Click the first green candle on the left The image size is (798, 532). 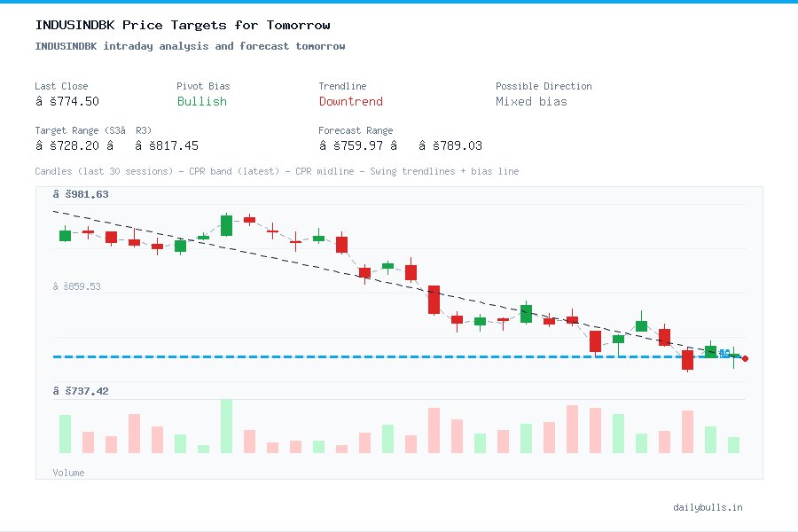pyautogui.click(x=64, y=235)
